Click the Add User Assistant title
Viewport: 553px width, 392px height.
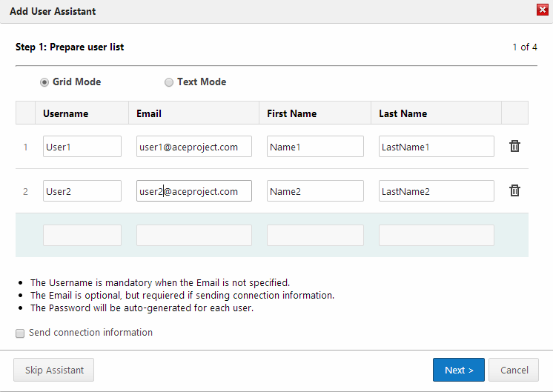pos(53,11)
